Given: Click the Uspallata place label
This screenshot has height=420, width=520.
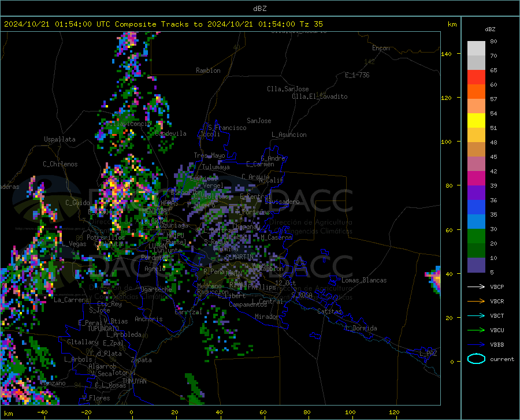Looking at the screenshot, I should click(x=60, y=139).
